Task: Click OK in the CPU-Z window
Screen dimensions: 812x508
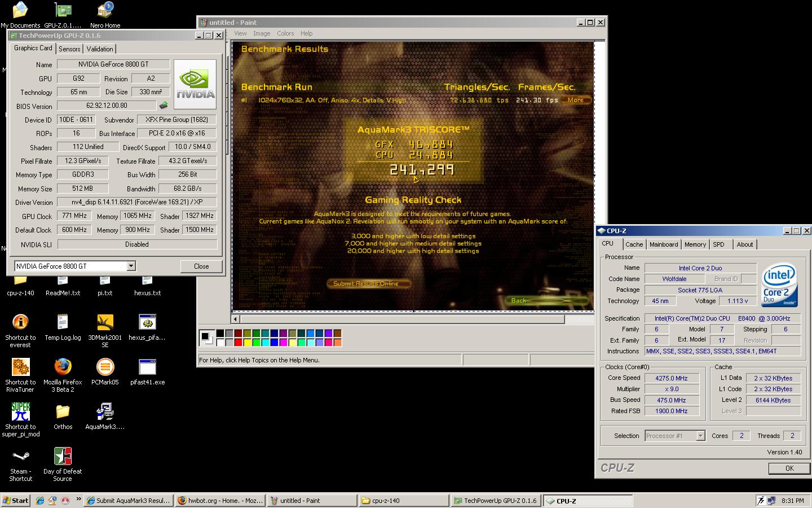Action: click(x=789, y=468)
